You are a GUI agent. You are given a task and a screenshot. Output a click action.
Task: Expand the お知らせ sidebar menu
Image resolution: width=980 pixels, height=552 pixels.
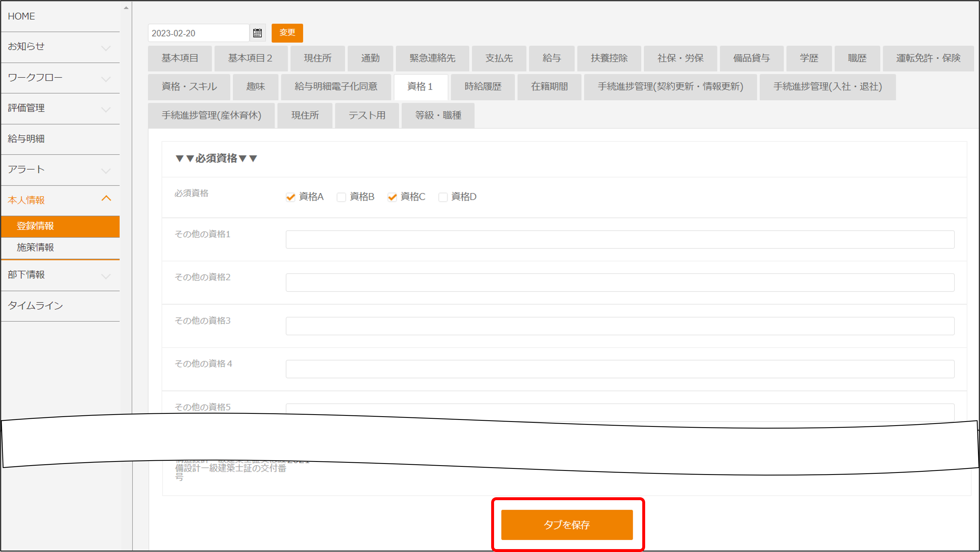(x=106, y=48)
